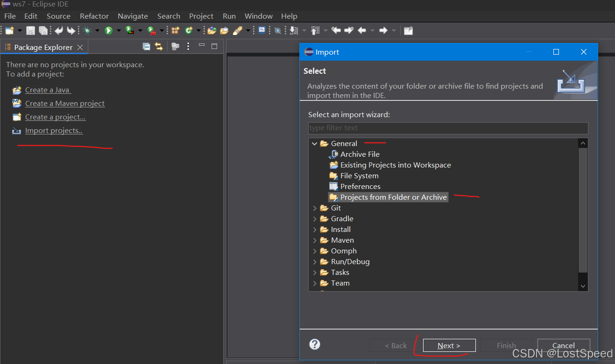This screenshot has width=615, height=364.
Task: Maximize the Package Explorer view
Action: point(214,46)
